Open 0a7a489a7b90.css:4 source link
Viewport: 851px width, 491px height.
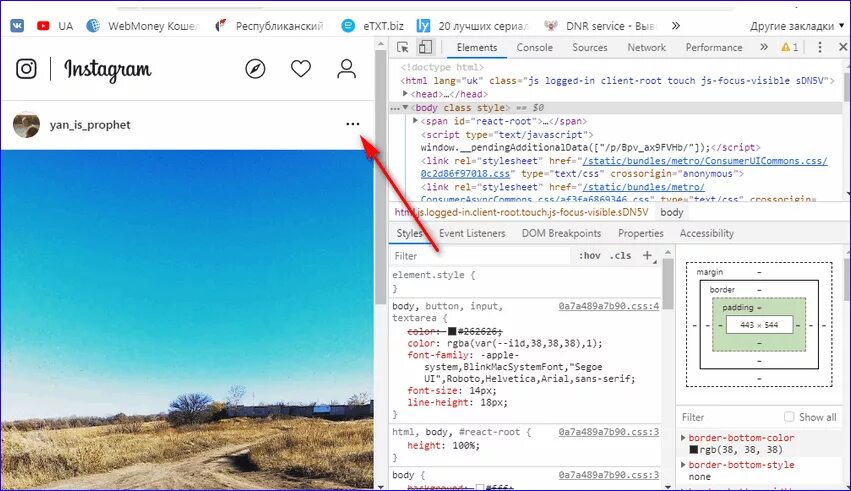tap(608, 306)
